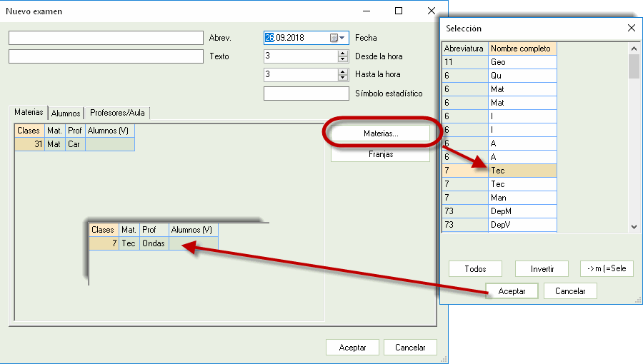
Task: Click the Franjas button
Action: point(381,154)
